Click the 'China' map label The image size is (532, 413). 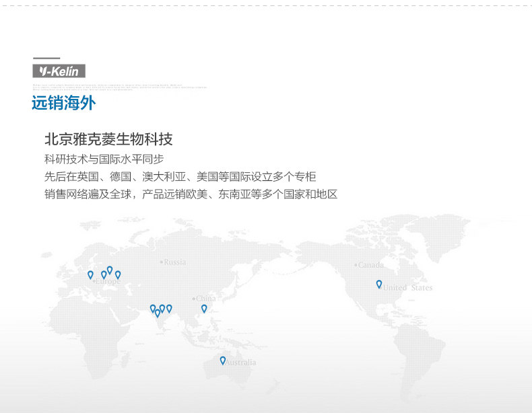(205, 299)
